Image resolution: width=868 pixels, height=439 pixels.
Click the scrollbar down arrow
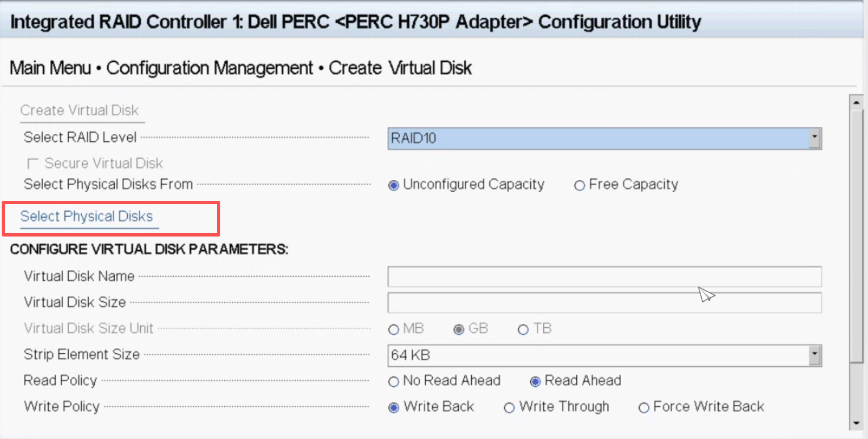(856, 423)
